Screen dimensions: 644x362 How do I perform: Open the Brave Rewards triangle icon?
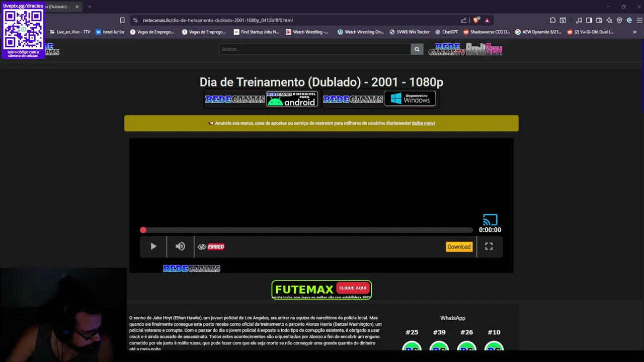coord(487,20)
